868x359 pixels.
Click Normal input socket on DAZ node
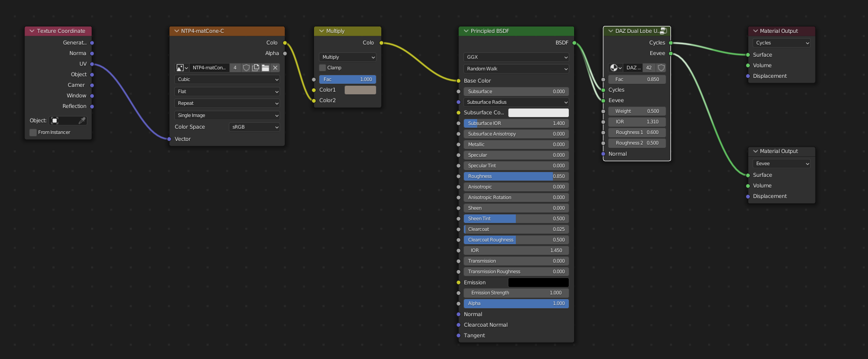point(603,154)
